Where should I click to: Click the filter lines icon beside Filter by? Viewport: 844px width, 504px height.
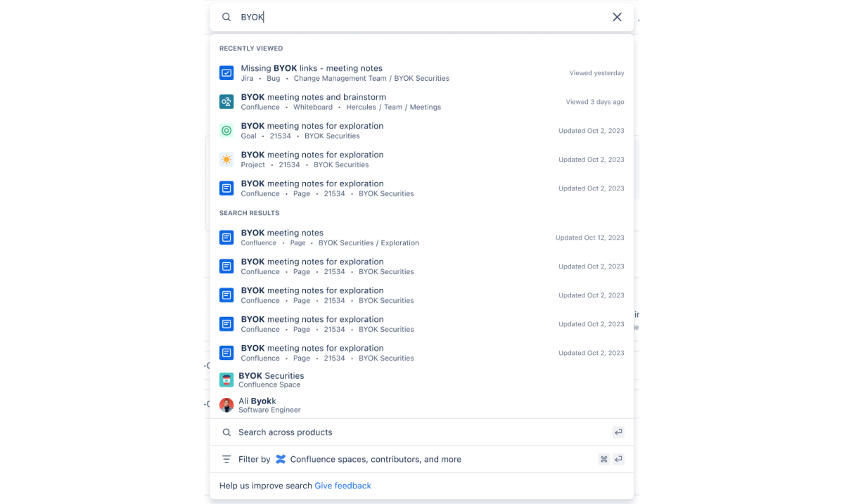[226, 459]
